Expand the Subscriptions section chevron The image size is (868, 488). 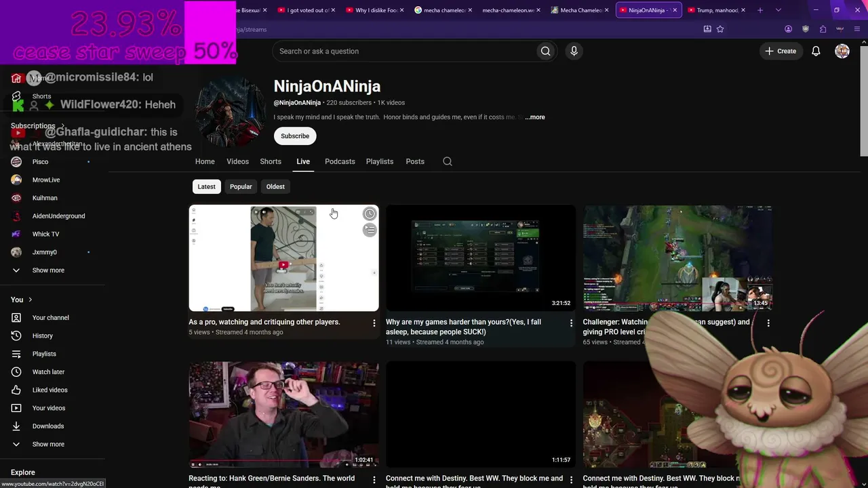pyautogui.click(x=62, y=126)
